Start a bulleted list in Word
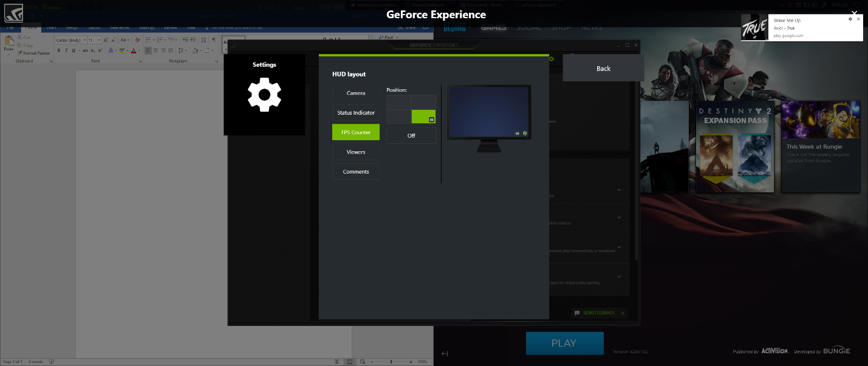This screenshot has width=868, height=366. [x=148, y=40]
